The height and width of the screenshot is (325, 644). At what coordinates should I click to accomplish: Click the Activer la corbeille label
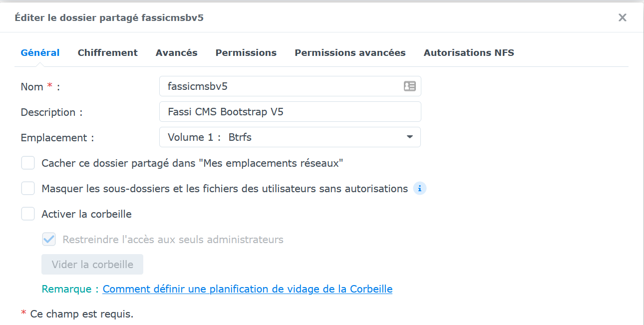(86, 214)
